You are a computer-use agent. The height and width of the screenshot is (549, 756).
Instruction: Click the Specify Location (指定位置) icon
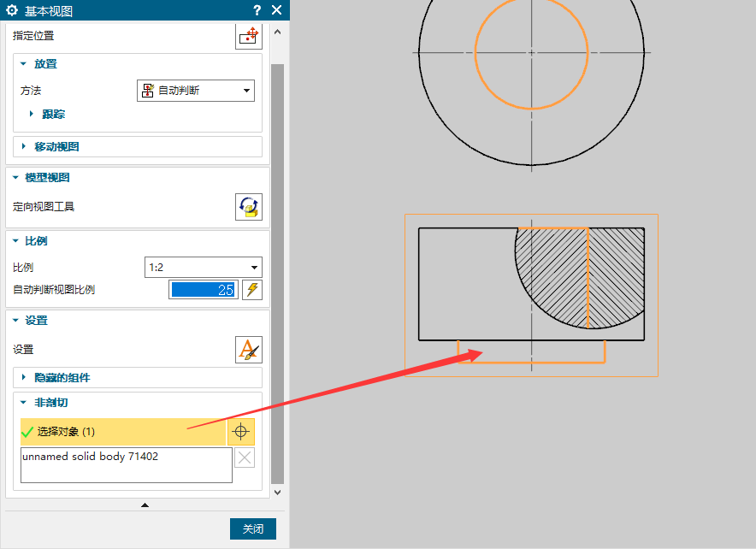coord(249,36)
